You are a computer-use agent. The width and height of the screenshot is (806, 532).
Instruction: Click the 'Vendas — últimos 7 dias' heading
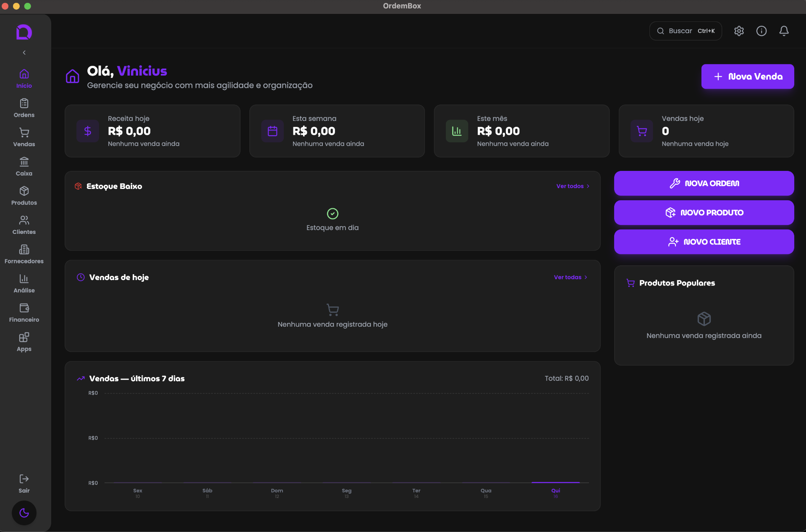[x=137, y=378]
